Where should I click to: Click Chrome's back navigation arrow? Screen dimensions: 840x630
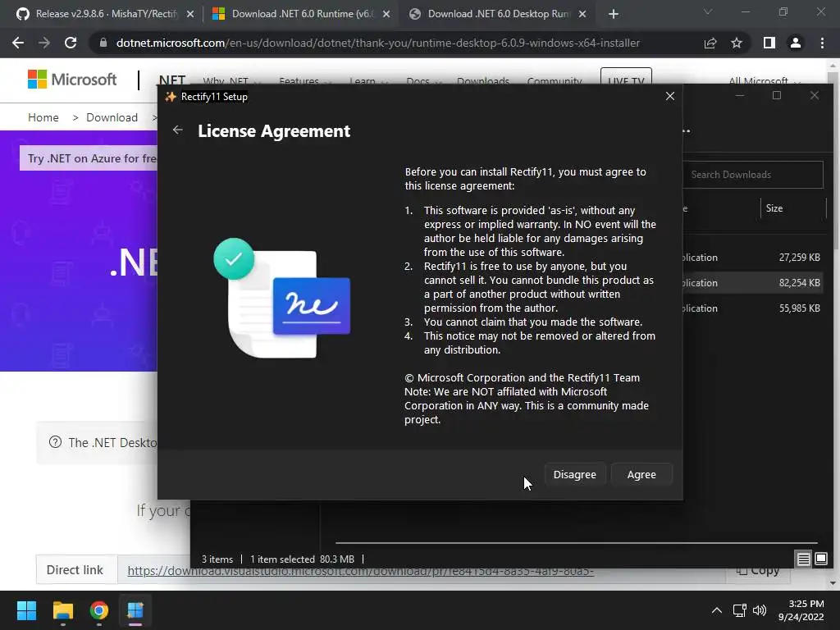tap(18, 43)
